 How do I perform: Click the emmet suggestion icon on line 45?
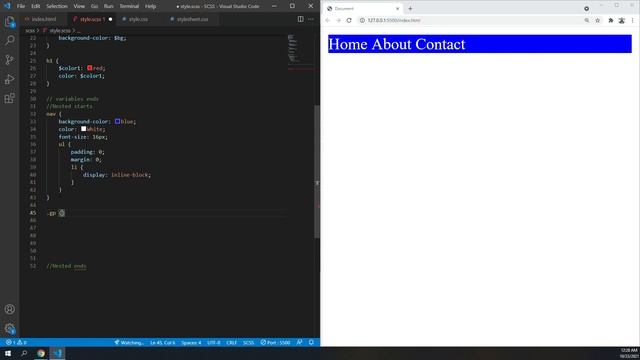click(62, 213)
